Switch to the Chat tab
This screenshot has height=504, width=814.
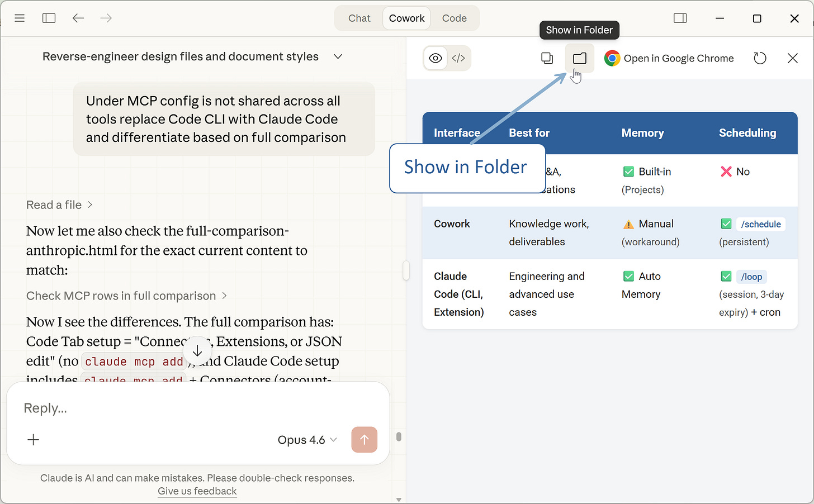(x=359, y=18)
